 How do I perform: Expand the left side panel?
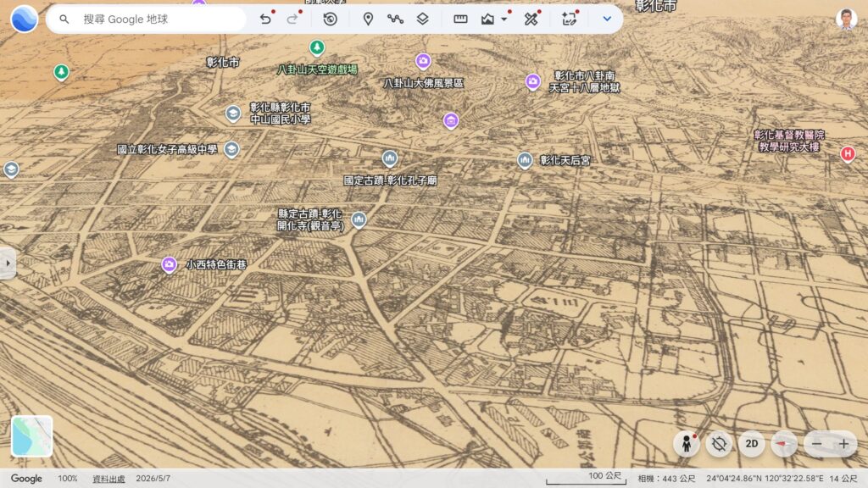pyautogui.click(x=7, y=263)
